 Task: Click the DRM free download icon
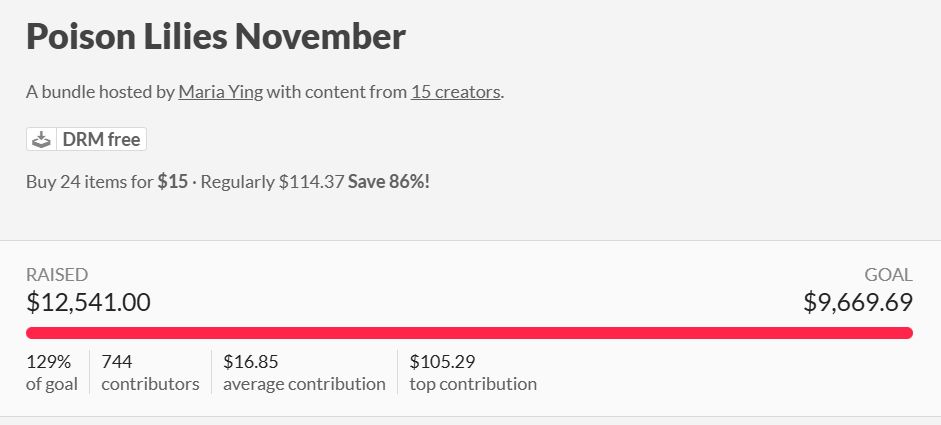(41, 140)
